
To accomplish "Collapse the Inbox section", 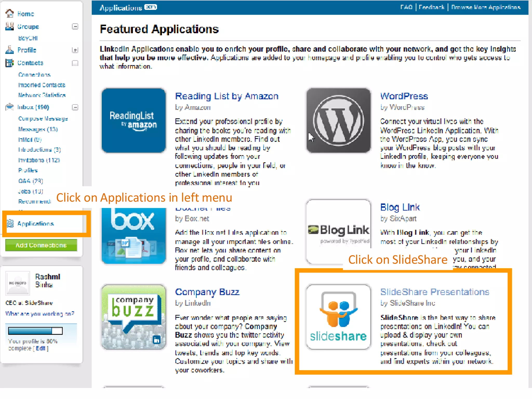I will point(75,107).
